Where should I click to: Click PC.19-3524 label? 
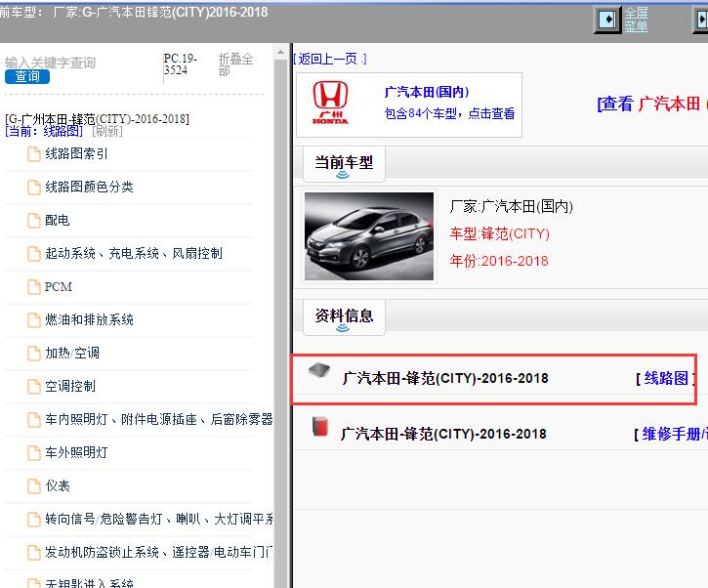point(181,64)
